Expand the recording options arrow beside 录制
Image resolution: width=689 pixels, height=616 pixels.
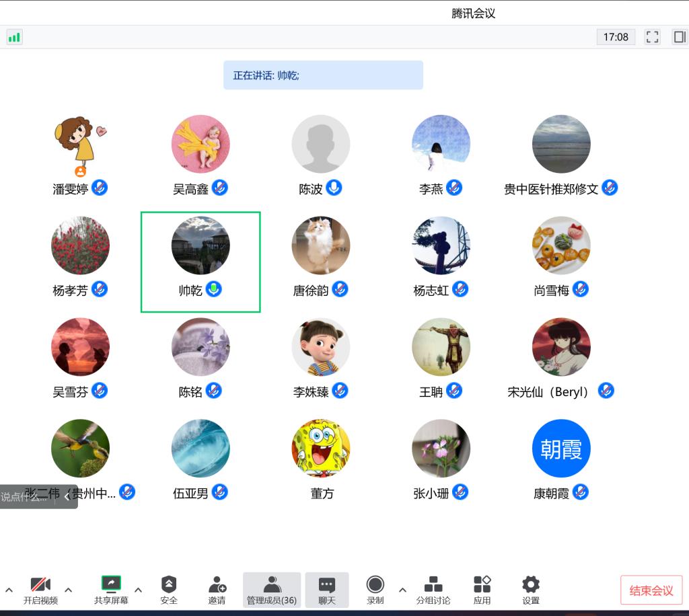(x=402, y=590)
